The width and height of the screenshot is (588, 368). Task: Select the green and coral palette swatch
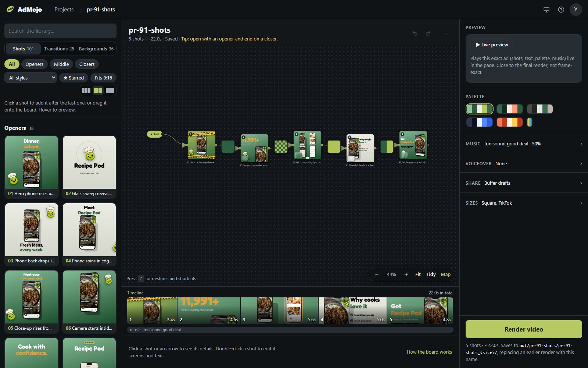[x=510, y=109]
